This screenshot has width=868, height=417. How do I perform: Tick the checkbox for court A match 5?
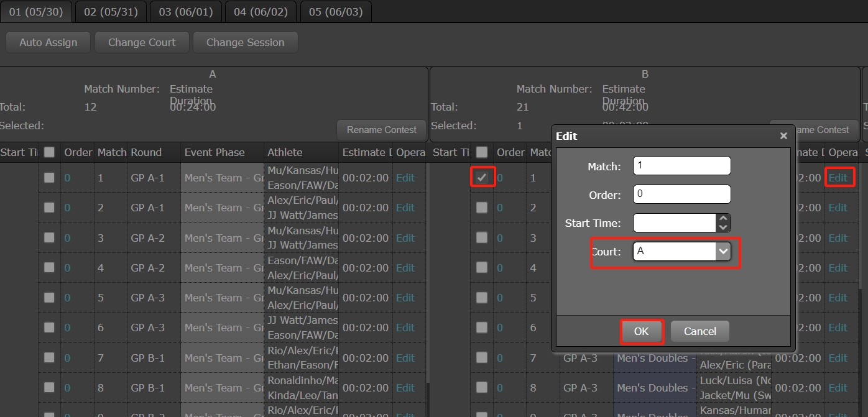pyautogui.click(x=49, y=298)
